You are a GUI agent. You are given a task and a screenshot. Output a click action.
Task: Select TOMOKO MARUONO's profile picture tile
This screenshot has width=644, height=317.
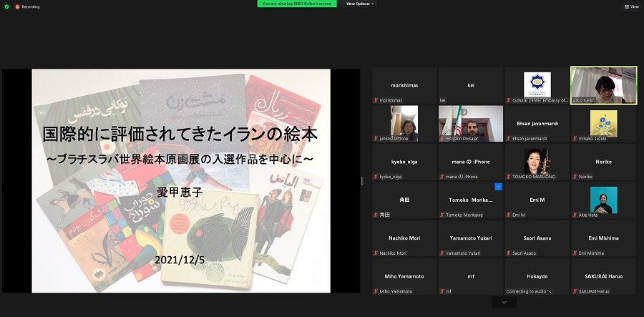point(537,161)
